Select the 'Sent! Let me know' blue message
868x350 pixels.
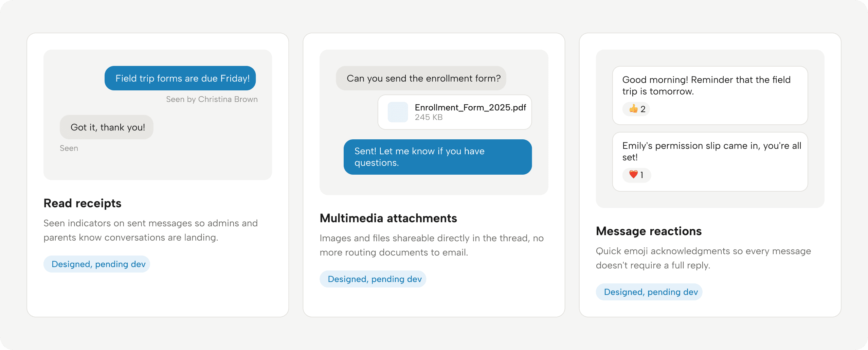point(438,157)
